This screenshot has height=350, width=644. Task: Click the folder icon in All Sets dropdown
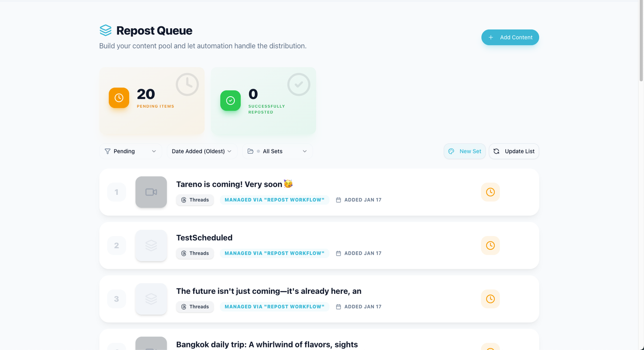(x=250, y=151)
